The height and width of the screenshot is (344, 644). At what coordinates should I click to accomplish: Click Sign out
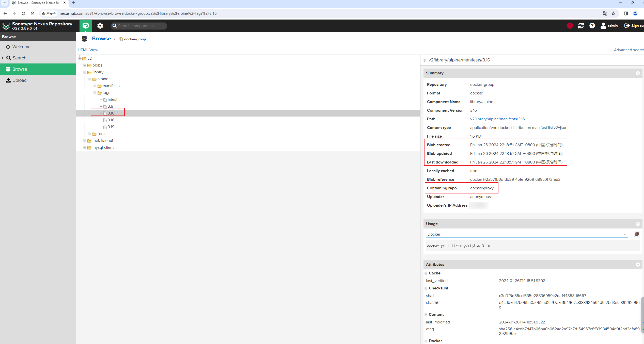[634, 26]
